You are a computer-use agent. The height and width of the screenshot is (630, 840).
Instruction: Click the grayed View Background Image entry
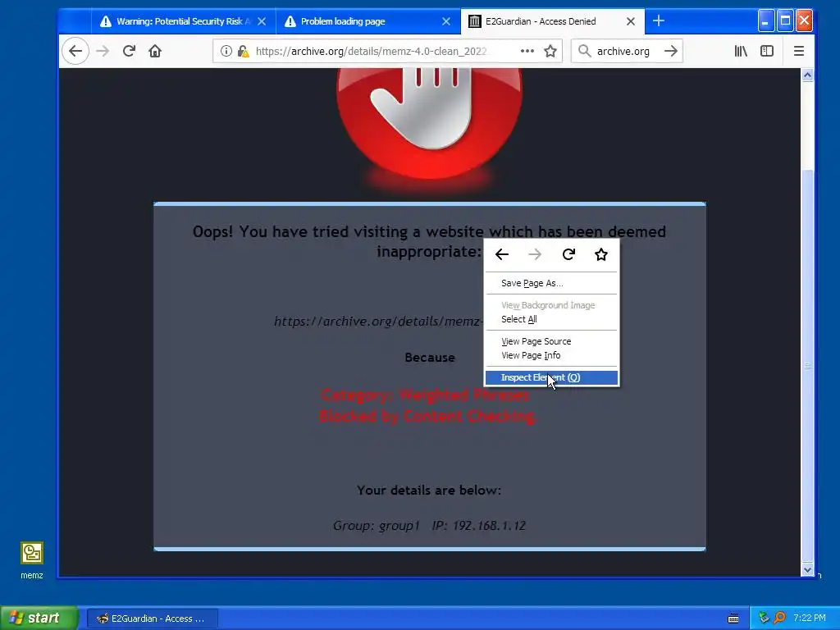551,305
